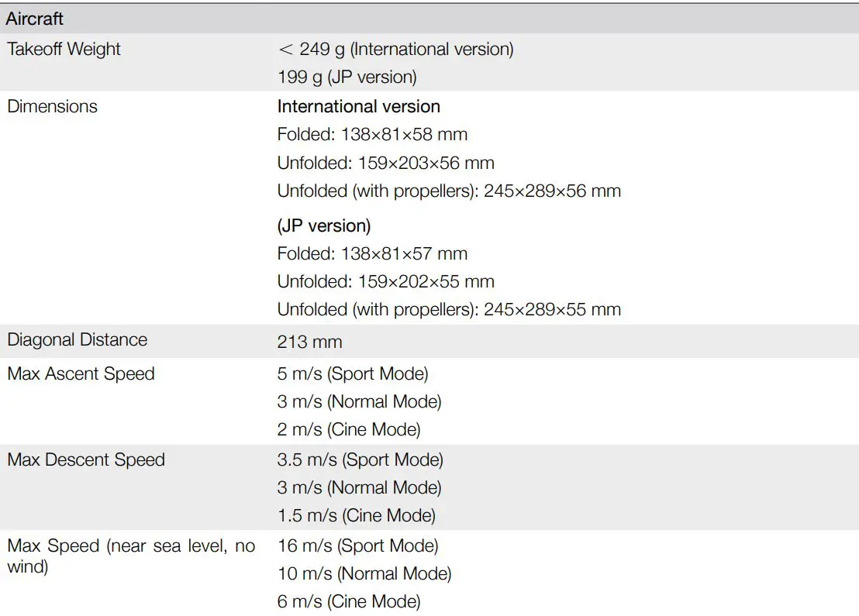Click the Diagonal Distance label
859x616 pixels.
[77, 339]
